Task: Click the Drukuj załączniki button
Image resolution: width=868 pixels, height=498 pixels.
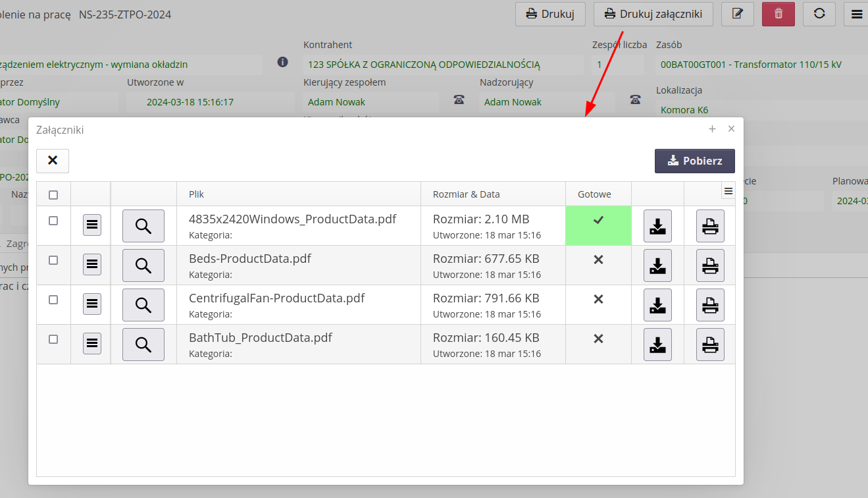Action: click(653, 14)
